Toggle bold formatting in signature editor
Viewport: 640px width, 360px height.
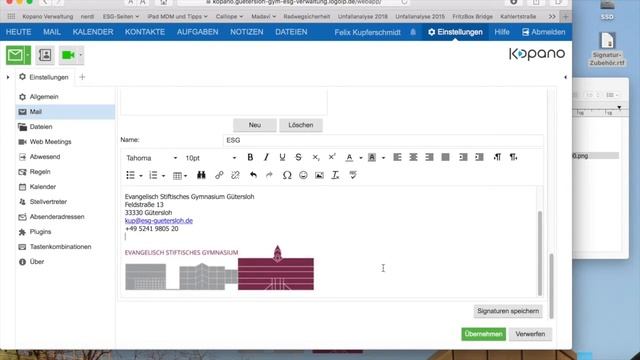[250, 158]
